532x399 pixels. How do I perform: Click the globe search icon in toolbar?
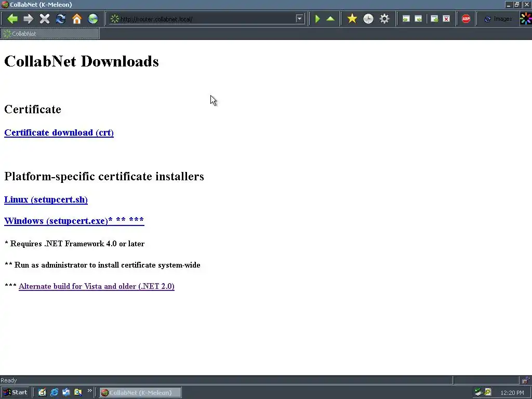(x=93, y=19)
